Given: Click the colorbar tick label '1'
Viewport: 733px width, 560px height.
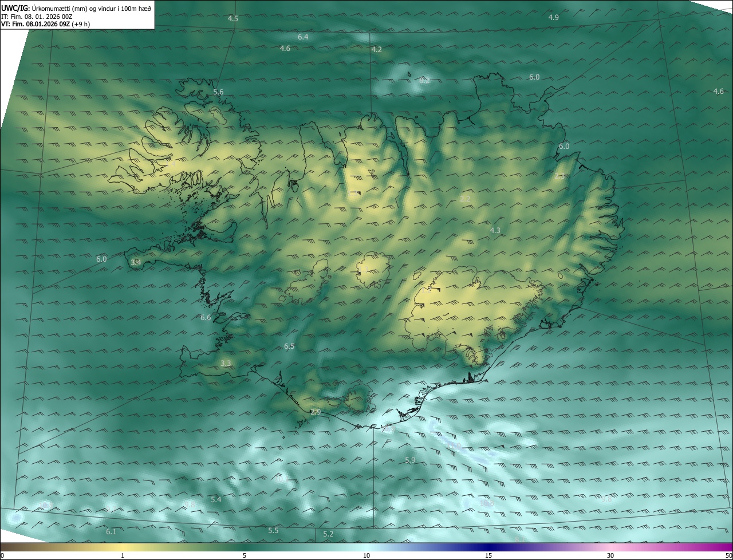Looking at the screenshot, I should click(x=123, y=556).
